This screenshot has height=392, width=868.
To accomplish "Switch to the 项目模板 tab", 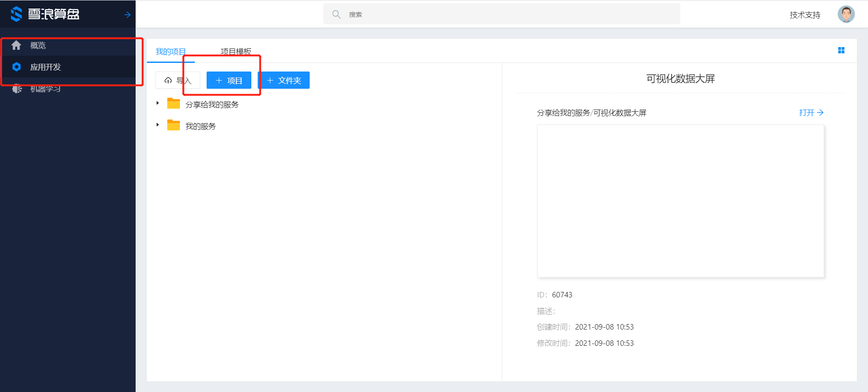I will [236, 52].
